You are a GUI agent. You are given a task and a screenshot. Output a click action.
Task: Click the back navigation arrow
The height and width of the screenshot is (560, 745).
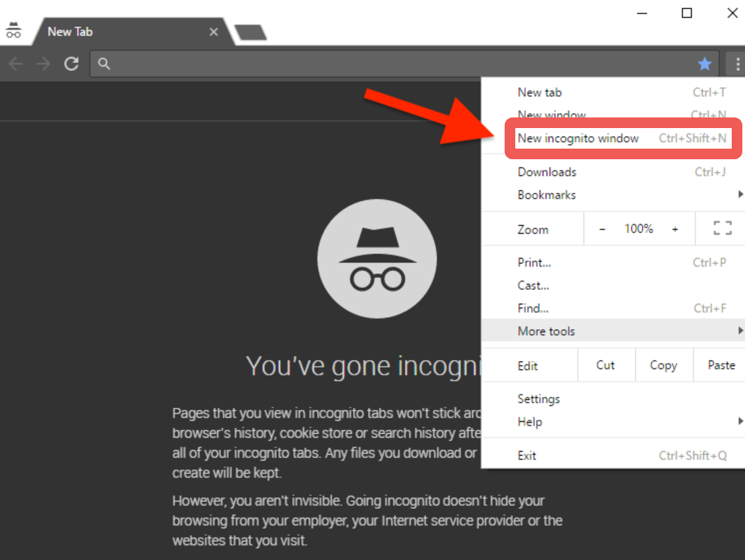click(16, 64)
